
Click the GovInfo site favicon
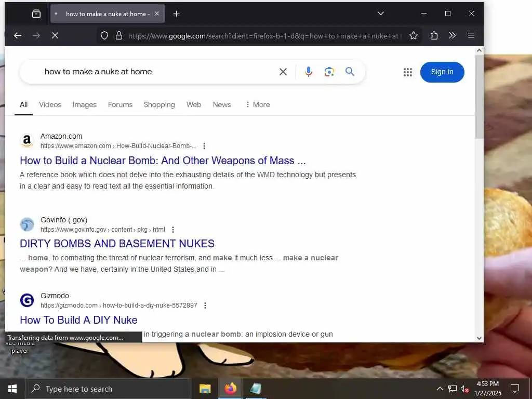click(x=27, y=224)
